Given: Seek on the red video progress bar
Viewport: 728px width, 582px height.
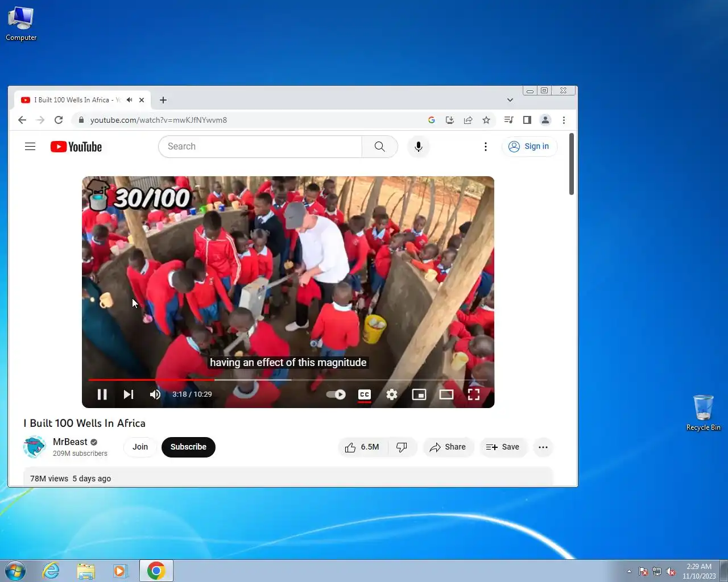Looking at the screenshot, I should click(288, 380).
